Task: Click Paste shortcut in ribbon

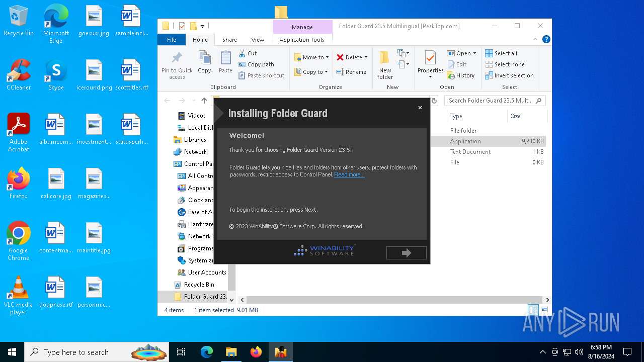Action: [x=261, y=75]
